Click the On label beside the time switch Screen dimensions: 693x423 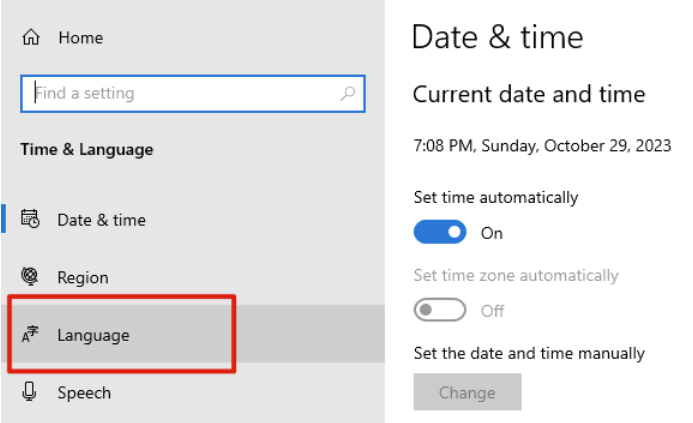(x=491, y=233)
